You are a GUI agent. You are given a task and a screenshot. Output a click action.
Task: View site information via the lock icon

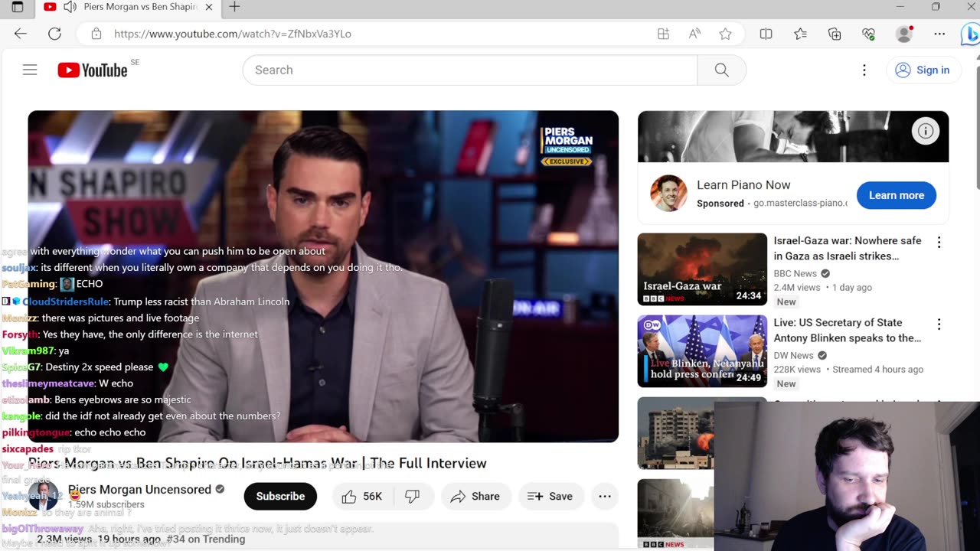click(x=96, y=34)
